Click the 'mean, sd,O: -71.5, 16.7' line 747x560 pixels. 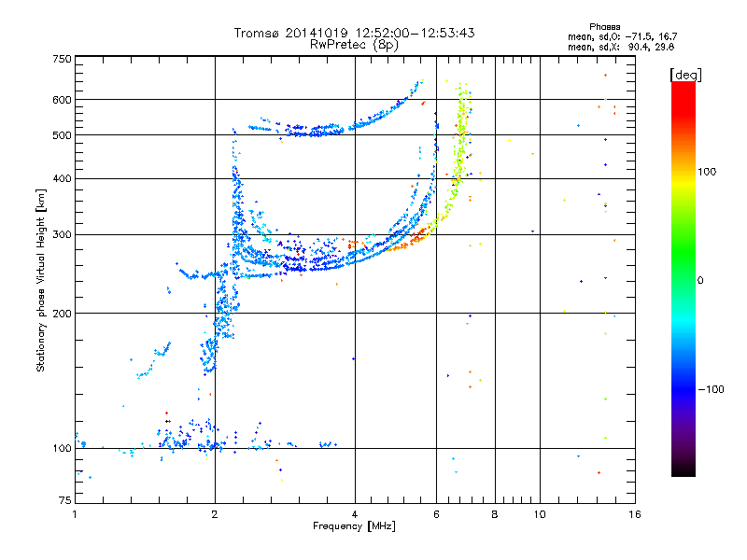[x=622, y=36]
